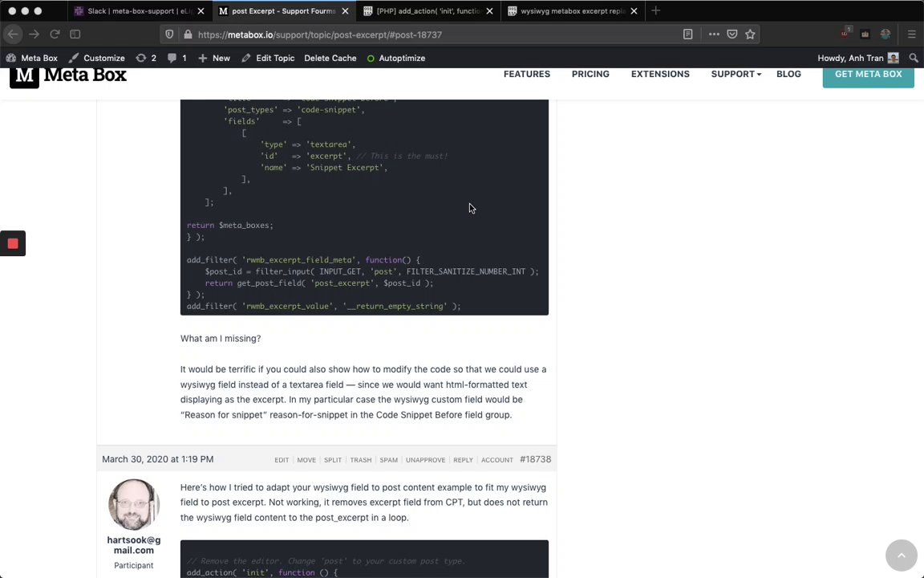This screenshot has height=578, width=924.
Task: Click Delete Cache in admin bar
Action: [x=330, y=58]
